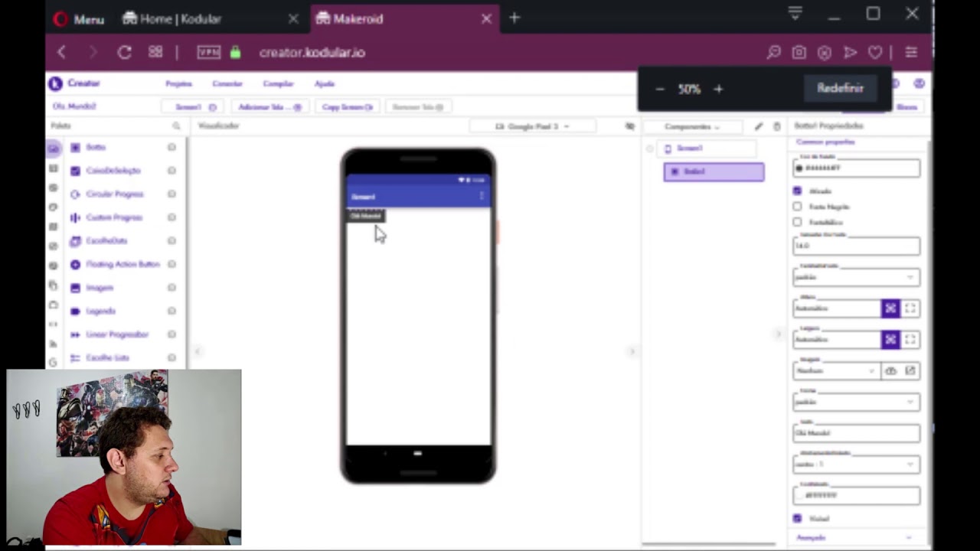This screenshot has width=980, height=551.
Task: Open the text alignment dropdown
Action: 856,464
